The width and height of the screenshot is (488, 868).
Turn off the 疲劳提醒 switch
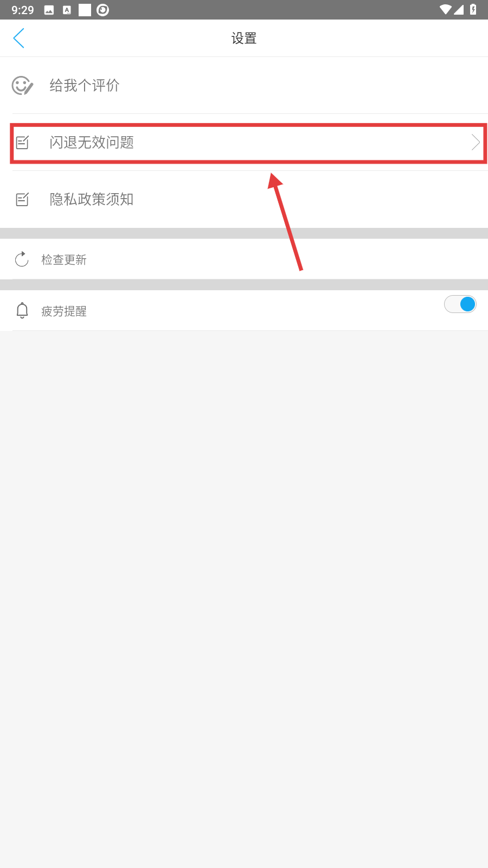pyautogui.click(x=460, y=304)
